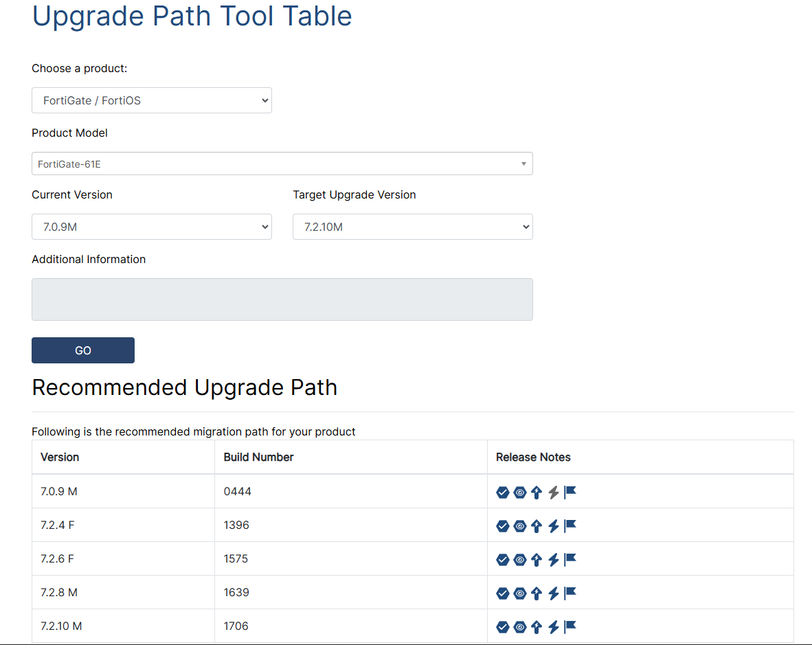Viewport: 812px width, 645px height.
Task: Click the up-arrow icon in the 7.2.10 M row
Action: tap(537, 627)
